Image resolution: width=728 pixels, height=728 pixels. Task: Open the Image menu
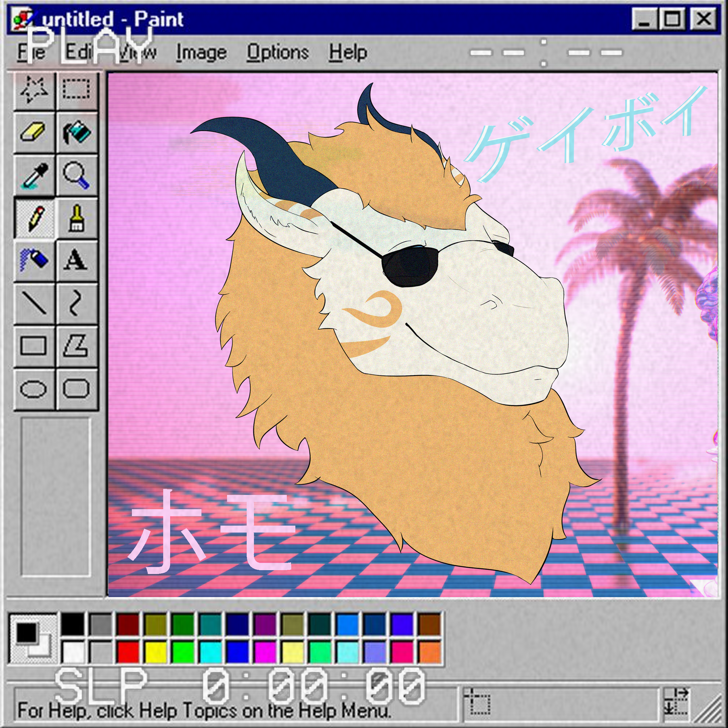201,52
